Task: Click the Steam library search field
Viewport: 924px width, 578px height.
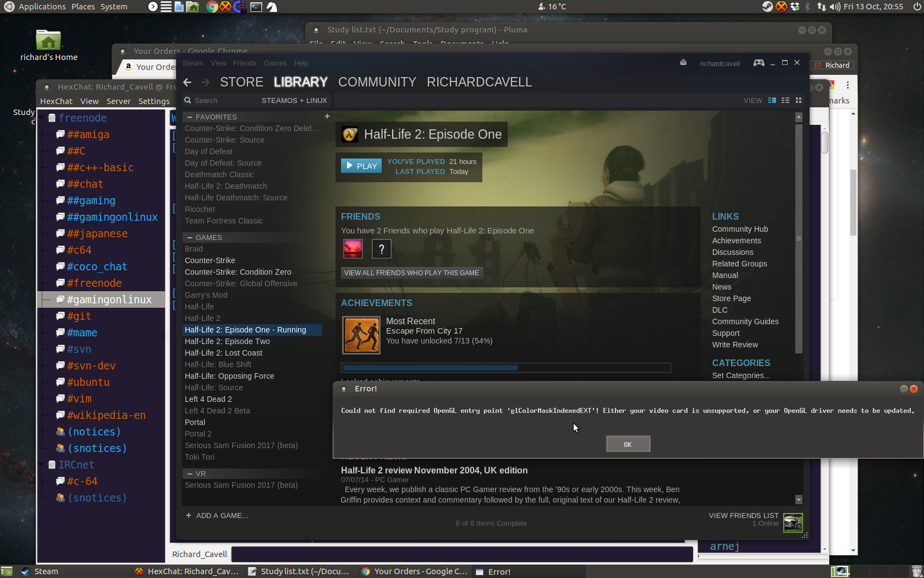Action: coord(220,100)
